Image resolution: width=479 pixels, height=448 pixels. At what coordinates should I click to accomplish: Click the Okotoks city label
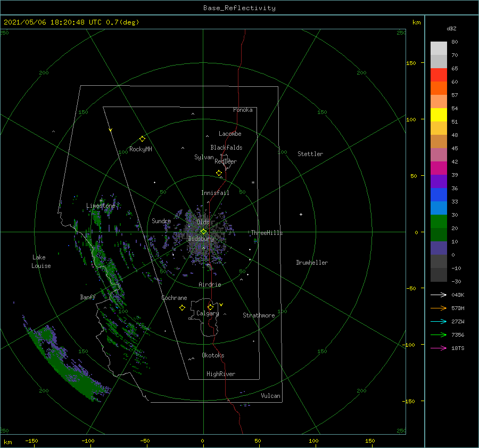coord(213,355)
